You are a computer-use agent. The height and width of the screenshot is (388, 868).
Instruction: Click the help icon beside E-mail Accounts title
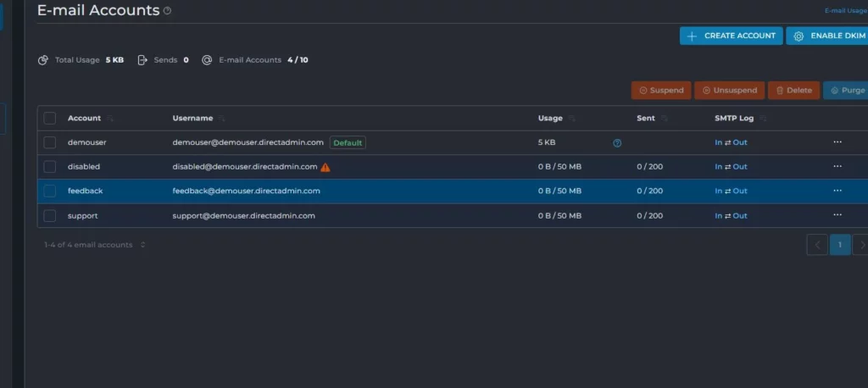click(167, 10)
